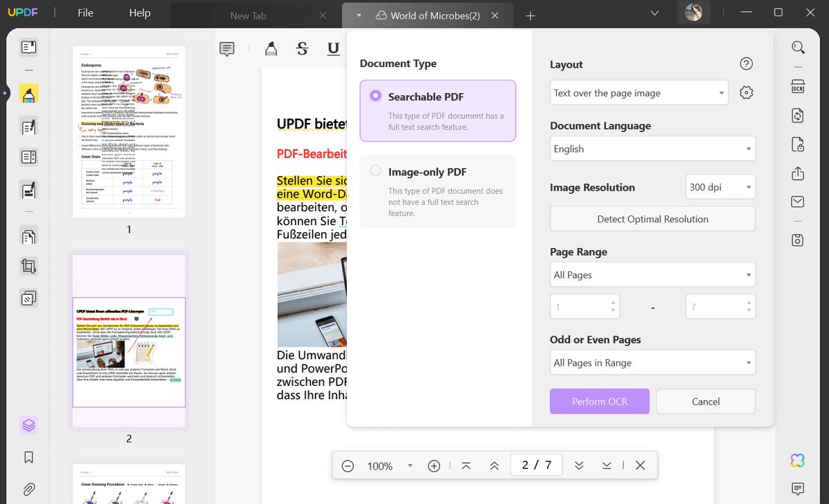
Task: Open the comments chat icon bottom right
Action: click(798, 489)
